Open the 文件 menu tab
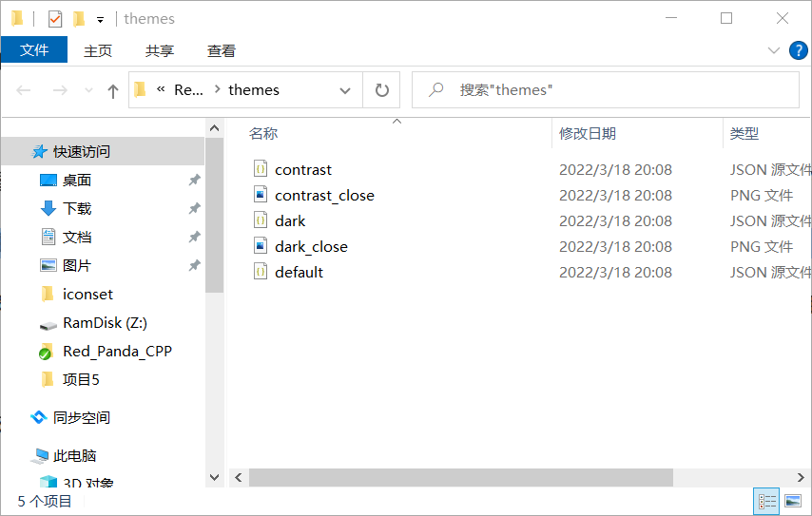 pos(34,49)
